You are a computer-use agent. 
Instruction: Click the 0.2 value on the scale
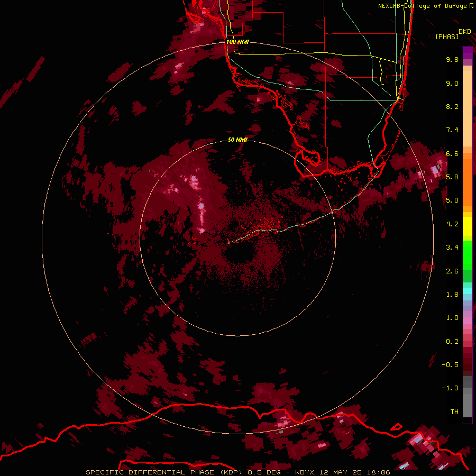(452, 342)
